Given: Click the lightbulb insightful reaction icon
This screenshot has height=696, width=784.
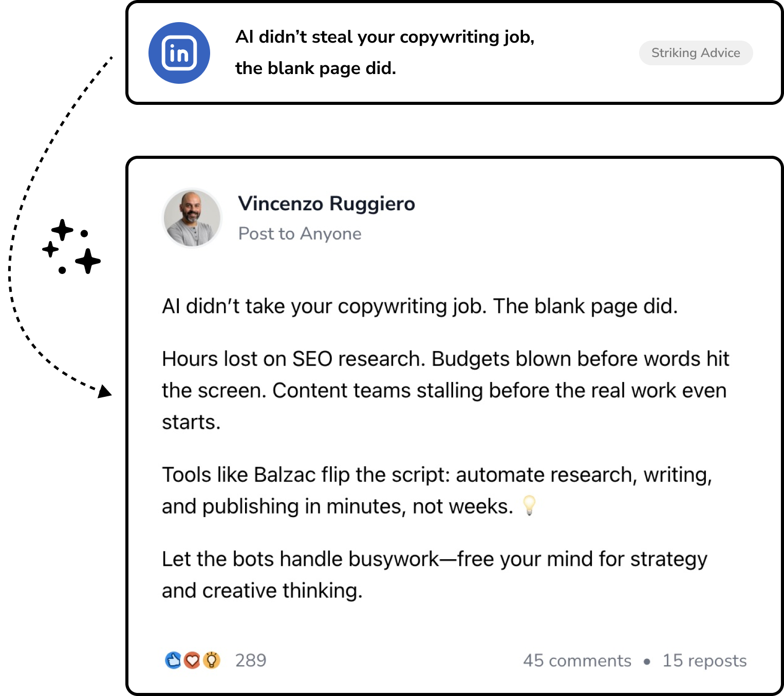Looking at the screenshot, I should point(211,660).
